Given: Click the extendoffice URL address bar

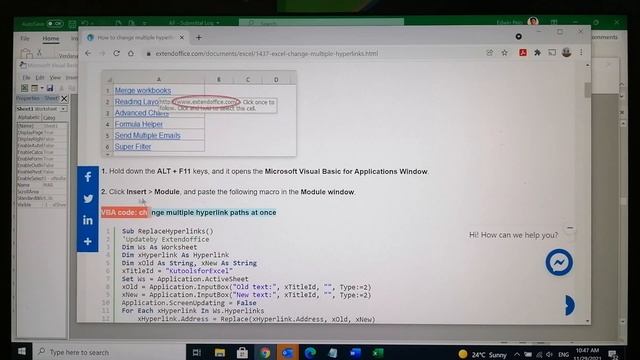Looking at the screenshot, I should (x=267, y=53).
